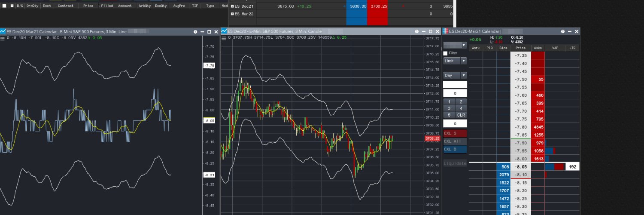
Task: Click the VAP column header in the ladder
Action: pyautogui.click(x=555, y=48)
